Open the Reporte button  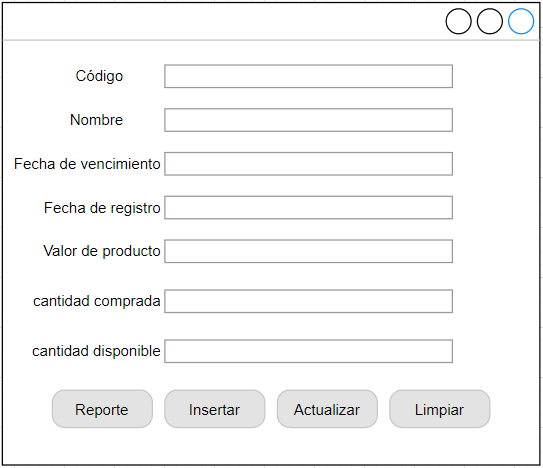click(102, 409)
